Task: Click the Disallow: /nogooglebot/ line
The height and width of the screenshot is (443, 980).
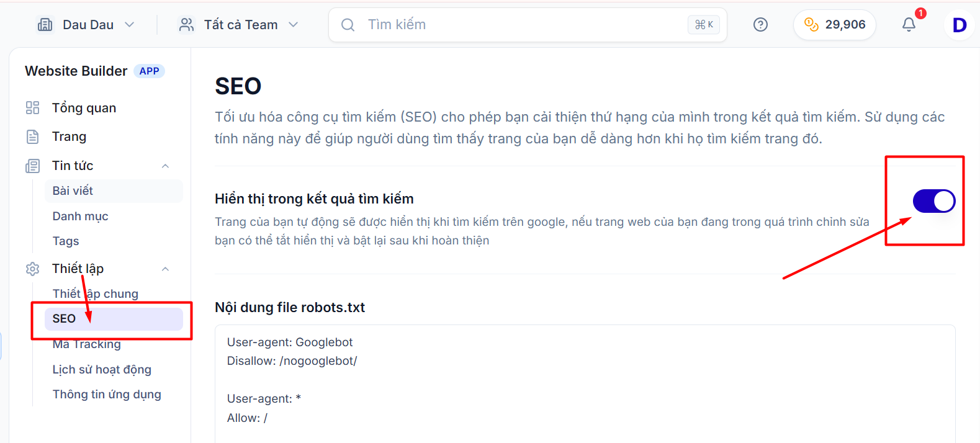Action: 292,361
